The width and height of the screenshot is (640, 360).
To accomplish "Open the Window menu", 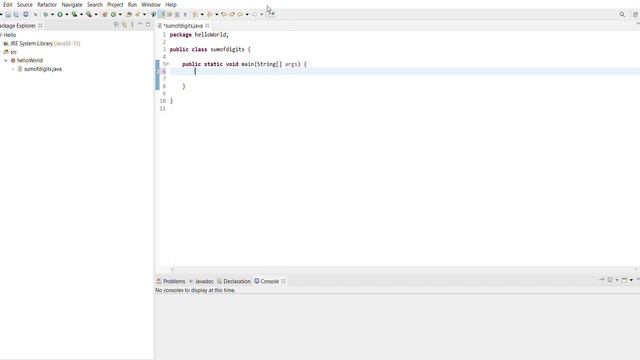I will 151,4.
